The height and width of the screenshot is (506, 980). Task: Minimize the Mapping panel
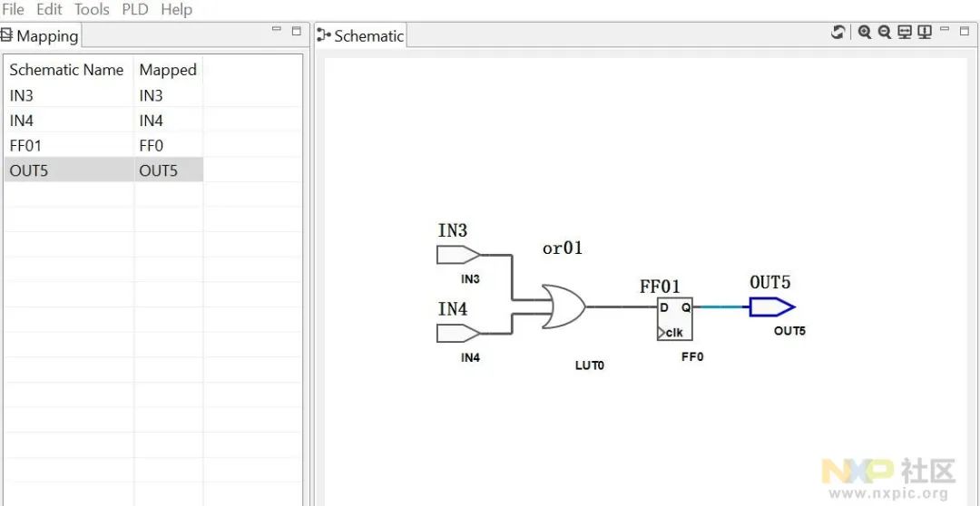[x=277, y=29]
